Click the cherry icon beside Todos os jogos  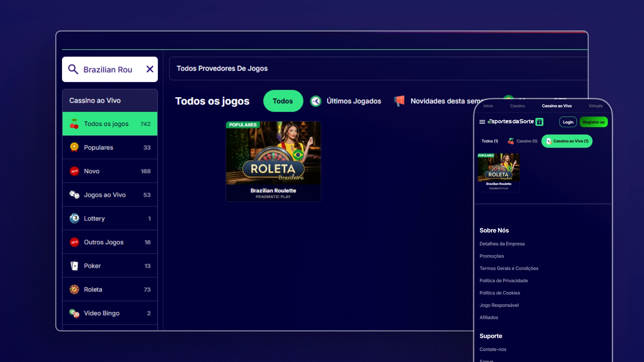click(x=74, y=124)
